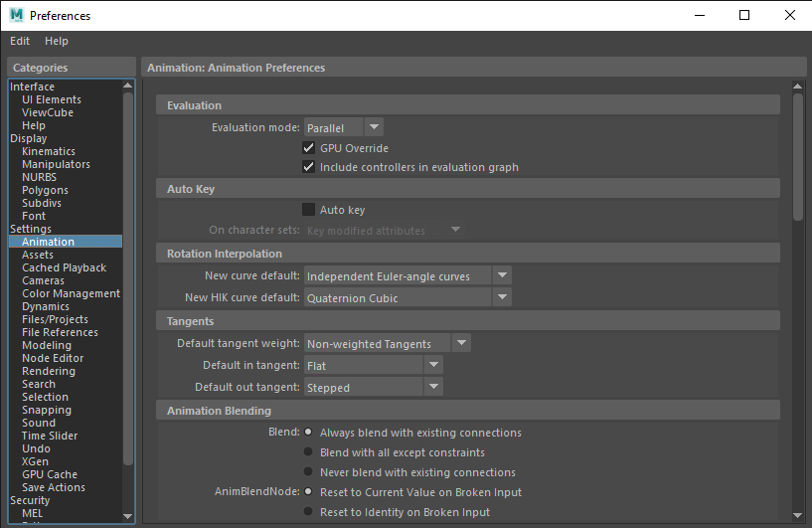The image size is (812, 528).
Task: Select the Settings category
Action: pyautogui.click(x=31, y=229)
